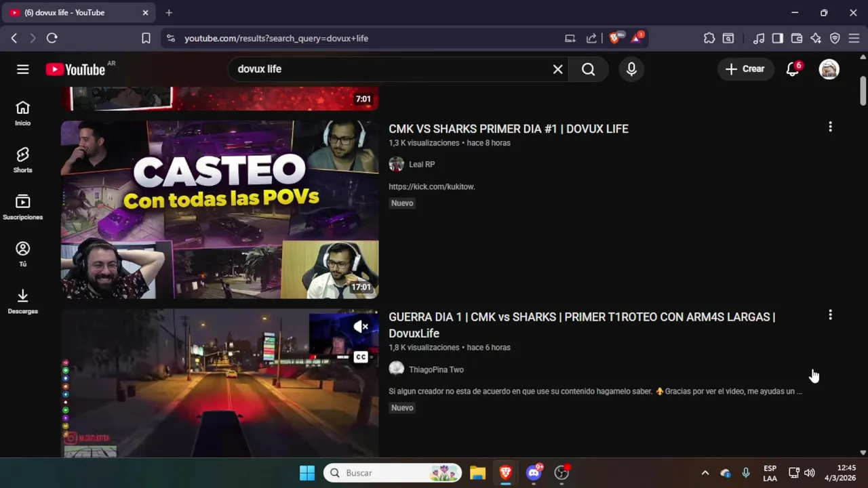Open Suscripciones in the sidebar
The image size is (868, 488).
(x=23, y=207)
